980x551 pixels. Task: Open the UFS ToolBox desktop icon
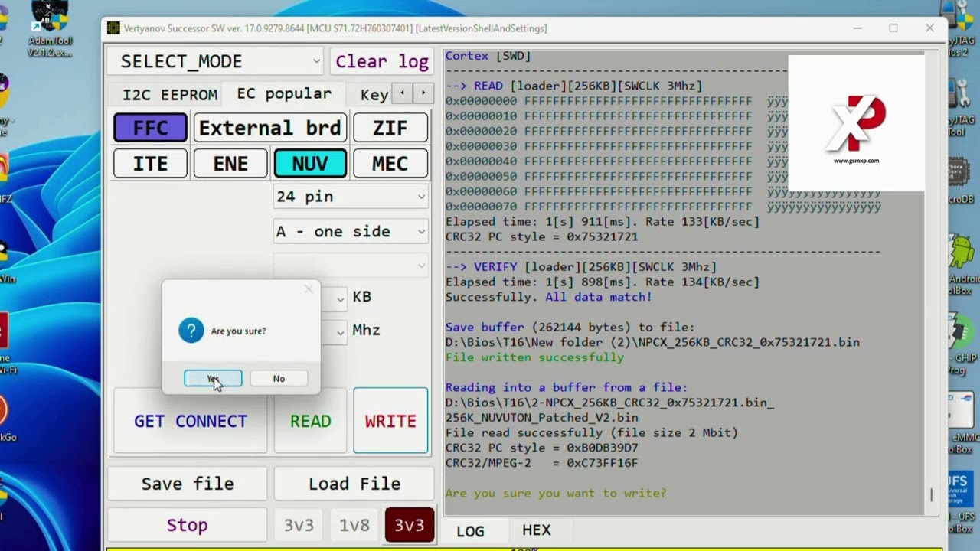point(963,501)
